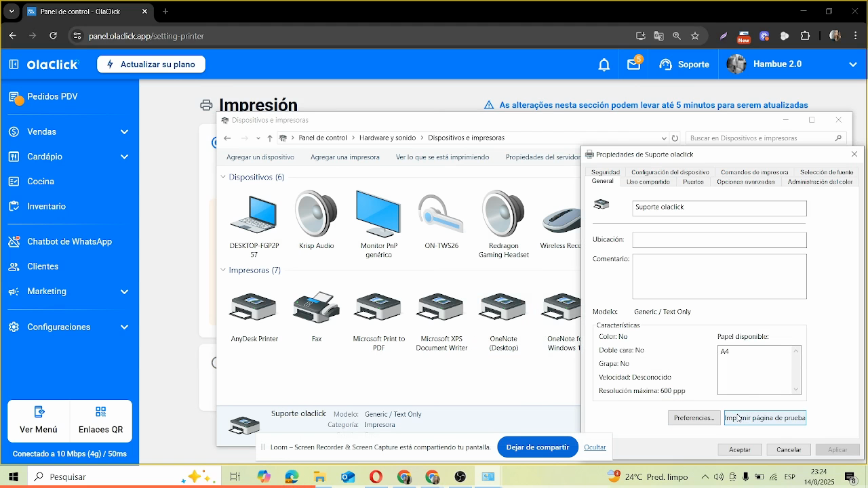Expand the Vendas menu
The width and height of the screenshot is (868, 488).
69,131
